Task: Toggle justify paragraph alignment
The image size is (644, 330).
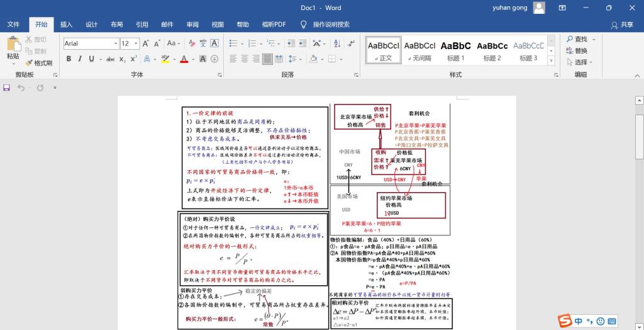Action: 267,59
